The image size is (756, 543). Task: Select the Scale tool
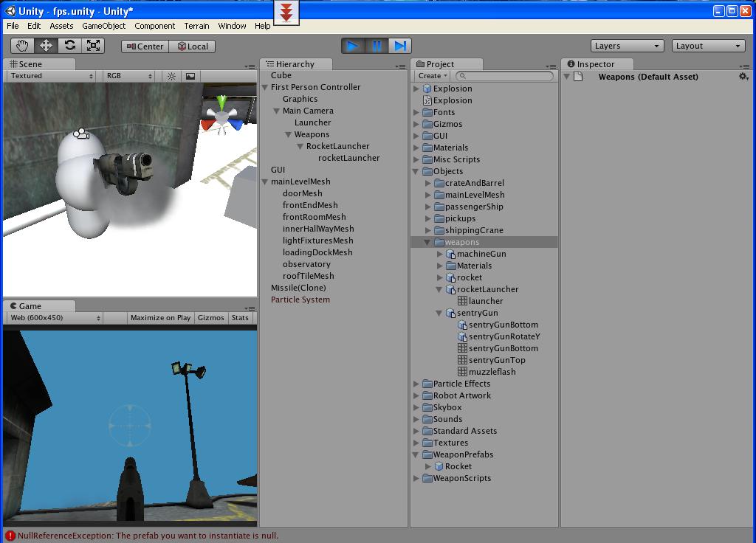pyautogui.click(x=93, y=46)
